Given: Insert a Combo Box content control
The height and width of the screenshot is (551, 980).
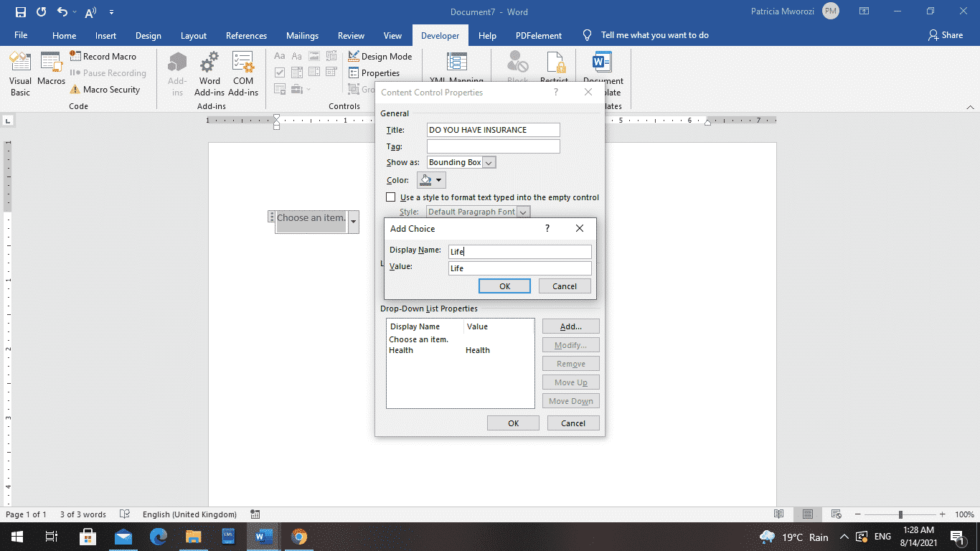Looking at the screenshot, I should pos(296,71).
